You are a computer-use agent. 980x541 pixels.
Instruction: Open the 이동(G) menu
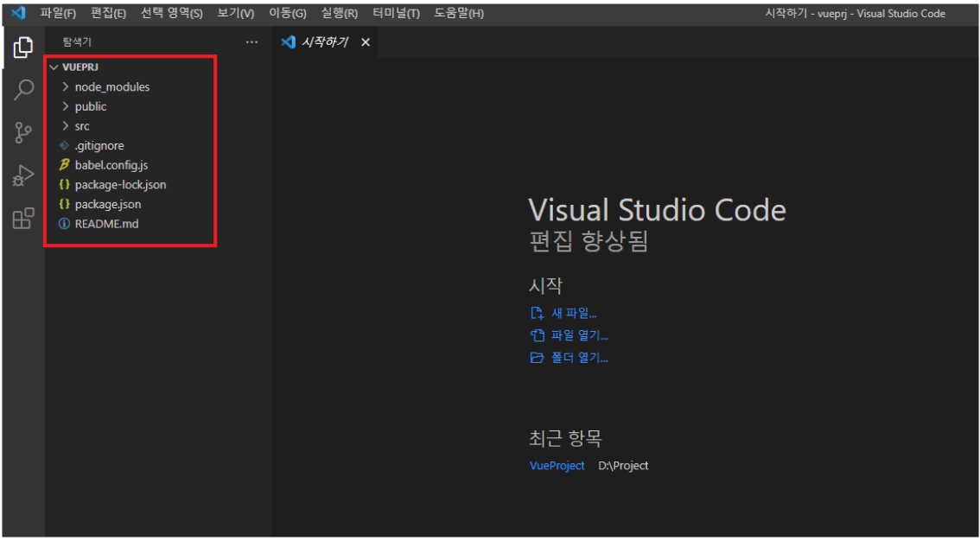click(x=288, y=13)
